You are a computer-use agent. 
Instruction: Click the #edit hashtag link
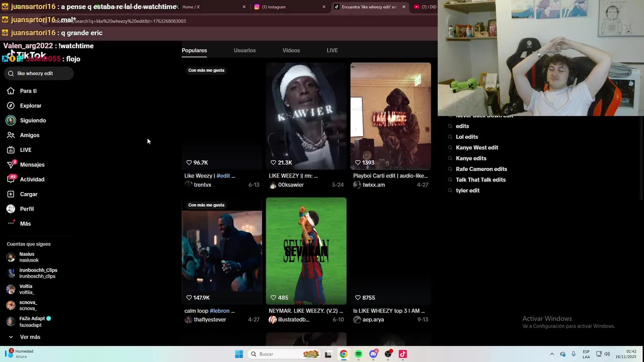click(x=223, y=175)
